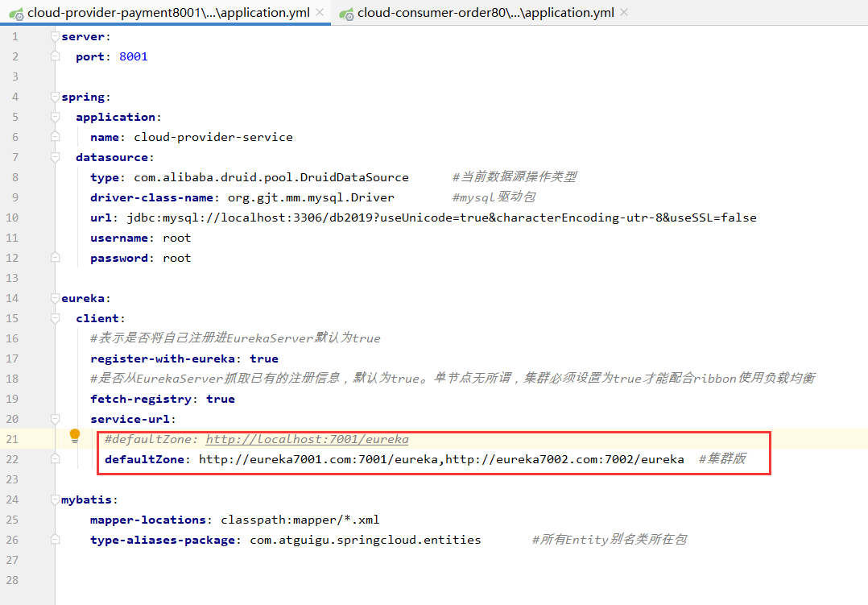868x605 pixels.
Task: Close the cloud-consumer-order80 application.yml tab
Action: pyautogui.click(x=625, y=13)
